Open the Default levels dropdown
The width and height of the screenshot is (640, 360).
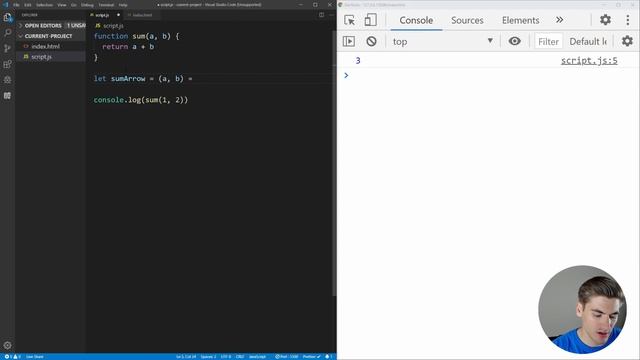[x=588, y=41]
